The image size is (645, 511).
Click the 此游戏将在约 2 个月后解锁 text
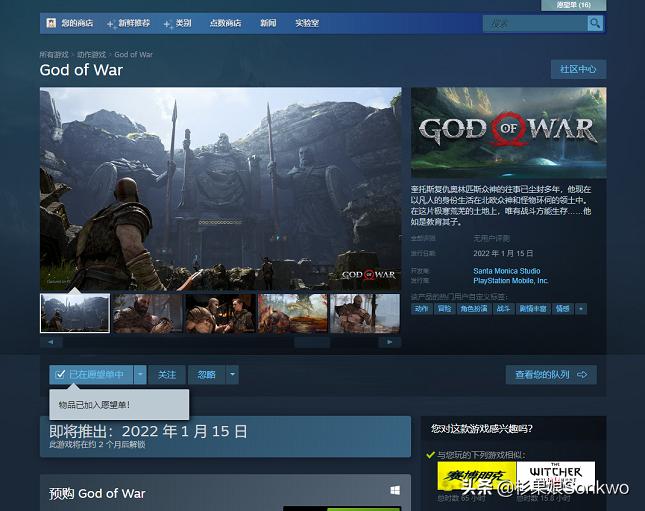[97, 444]
